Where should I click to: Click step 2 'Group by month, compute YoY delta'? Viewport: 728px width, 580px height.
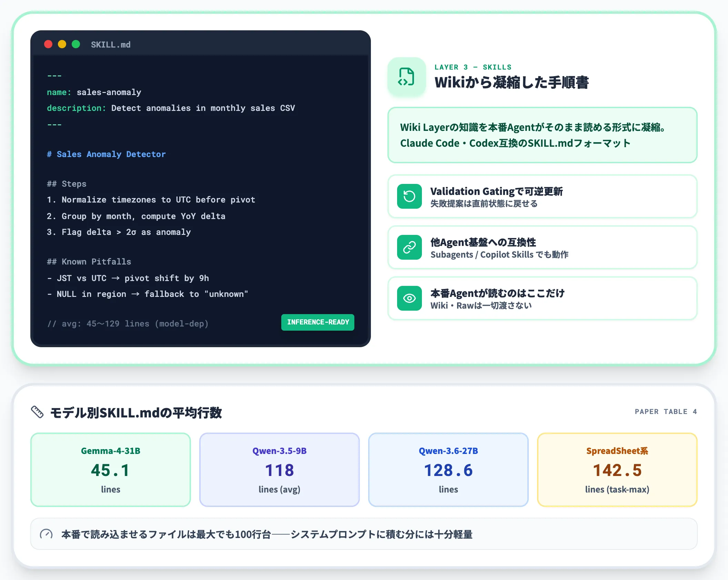click(x=136, y=216)
